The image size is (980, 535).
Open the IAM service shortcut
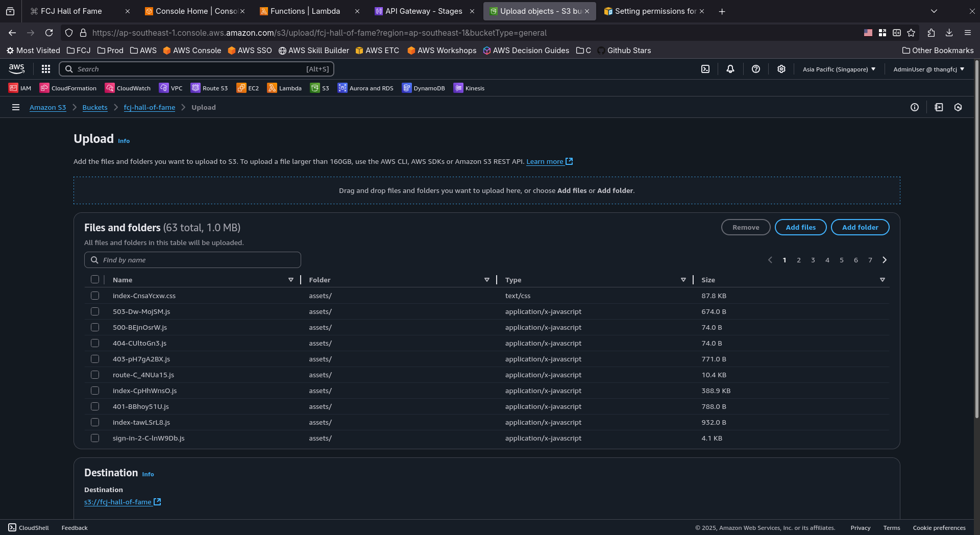(20, 88)
